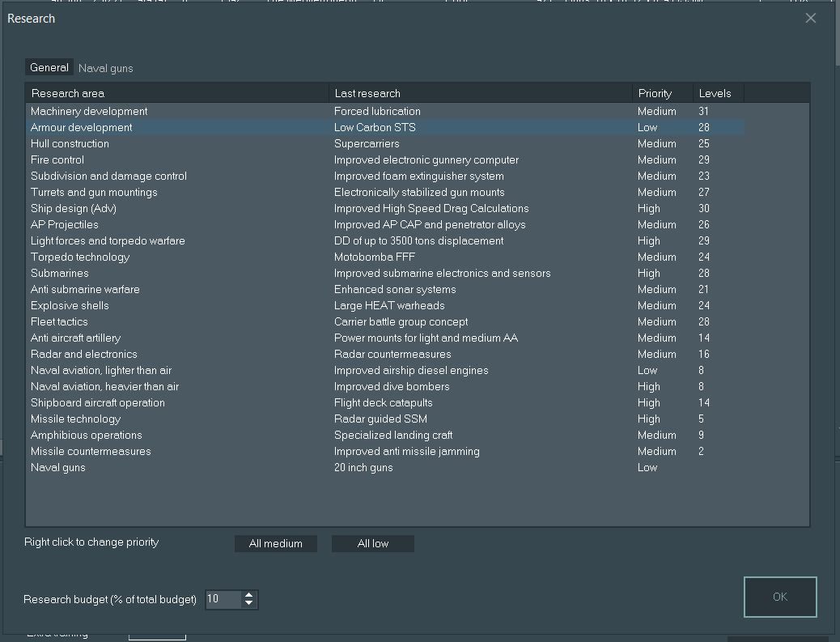Select Ship design (Adv) row
Image resolution: width=840 pixels, height=642 pixels.
pos(385,208)
